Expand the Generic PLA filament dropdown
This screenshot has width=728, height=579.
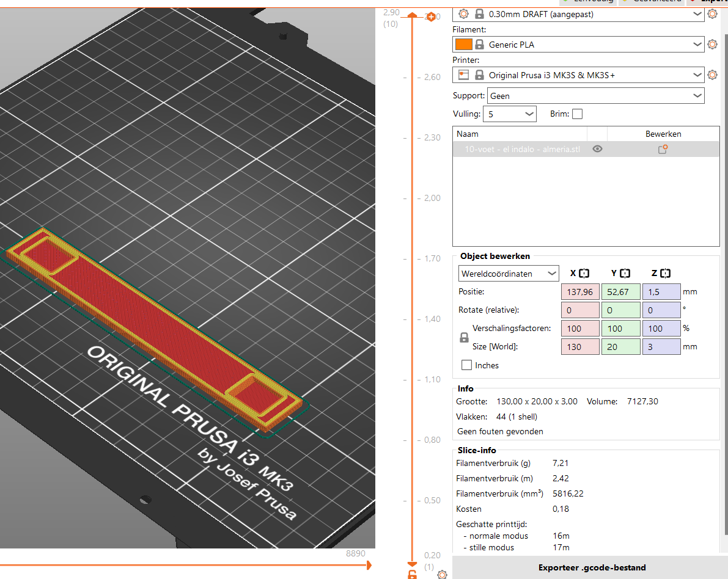[697, 45]
